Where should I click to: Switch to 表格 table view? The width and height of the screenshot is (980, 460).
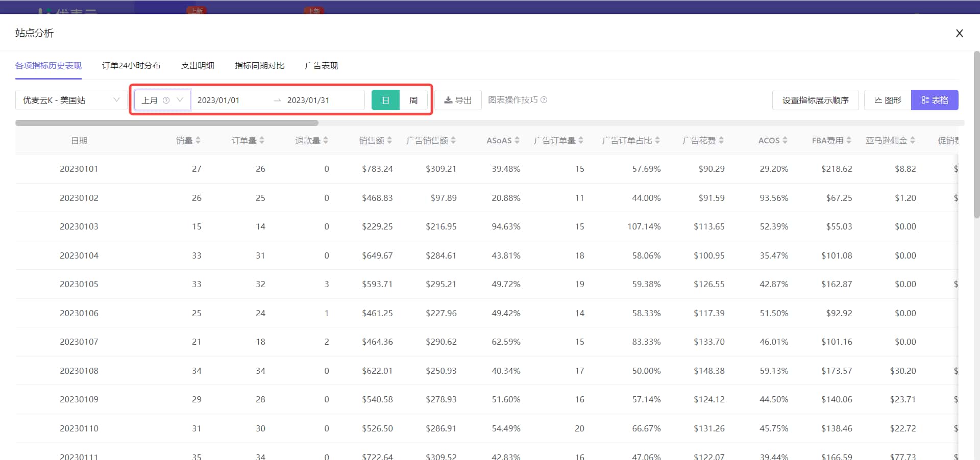click(x=935, y=100)
